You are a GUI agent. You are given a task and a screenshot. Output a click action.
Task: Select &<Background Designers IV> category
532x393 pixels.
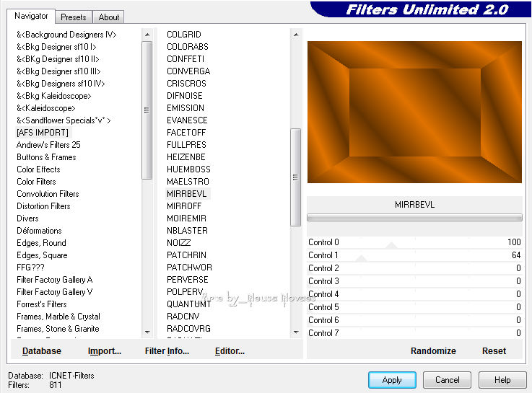[66, 35]
